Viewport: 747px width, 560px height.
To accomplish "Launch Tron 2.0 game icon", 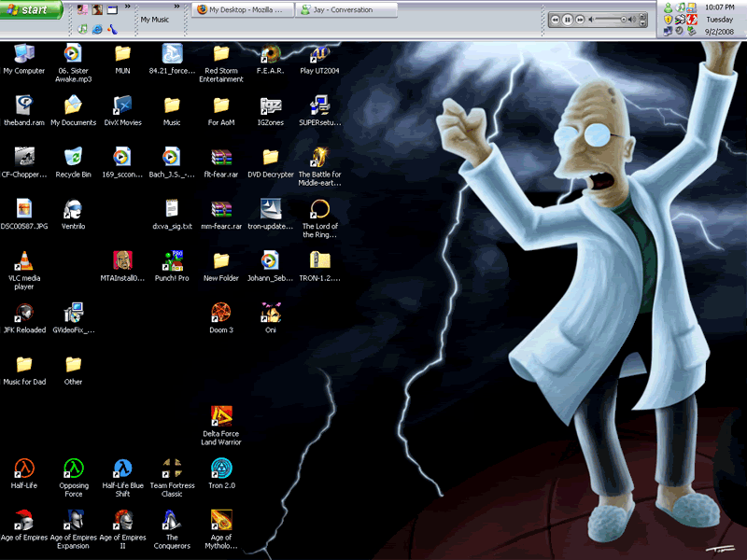I will 221,468.
